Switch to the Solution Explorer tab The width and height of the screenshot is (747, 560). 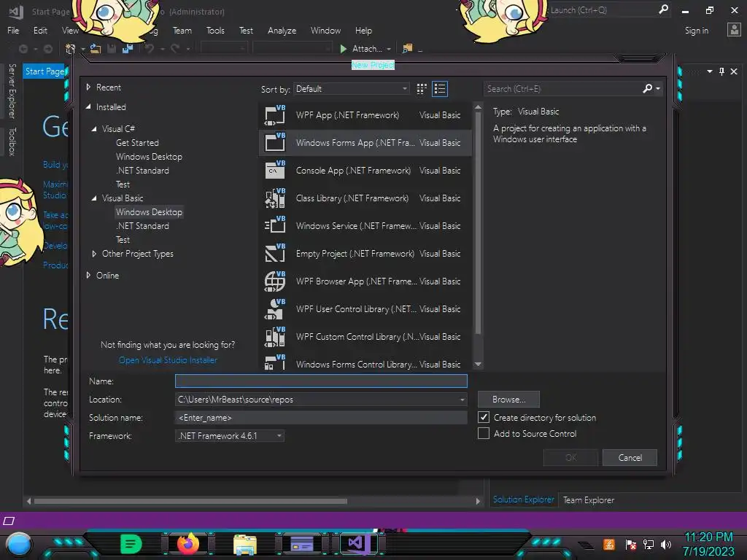click(x=524, y=499)
